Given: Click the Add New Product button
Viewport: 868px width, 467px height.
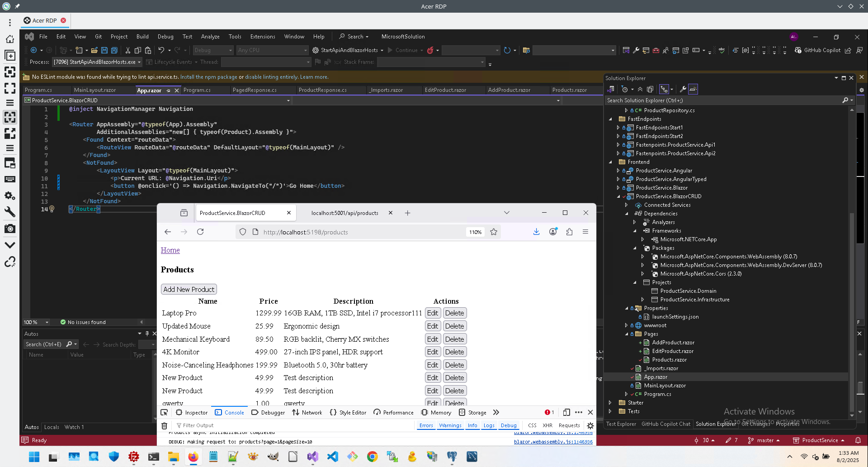Looking at the screenshot, I should click(x=189, y=289).
